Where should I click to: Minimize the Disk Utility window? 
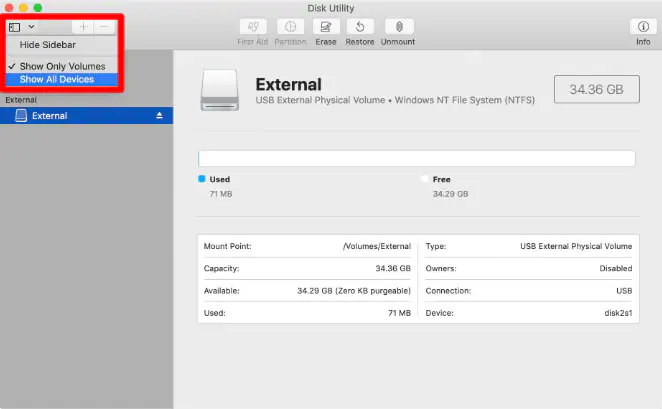click(x=23, y=8)
